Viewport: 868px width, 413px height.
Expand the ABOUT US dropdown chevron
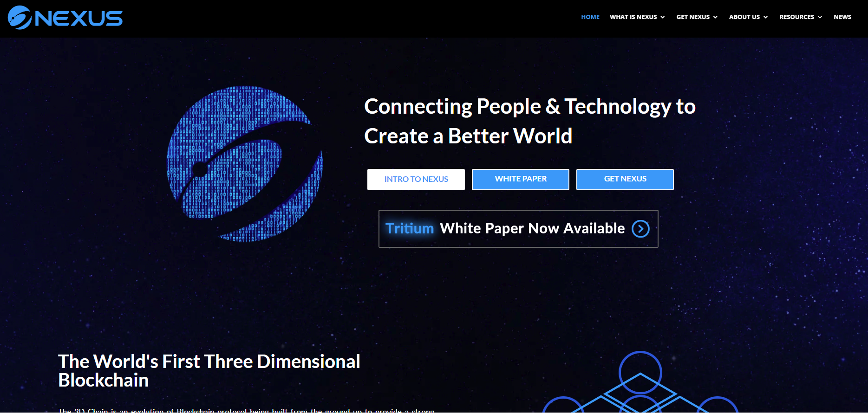click(x=765, y=17)
